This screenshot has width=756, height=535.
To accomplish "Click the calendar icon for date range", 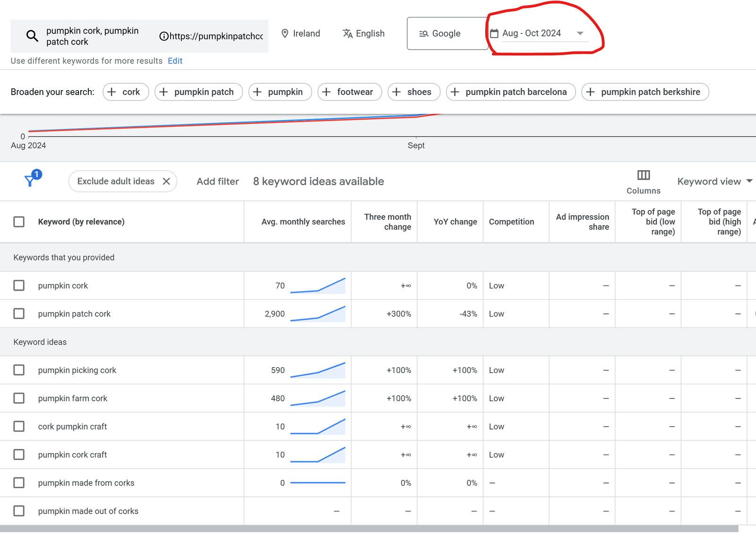I will pos(494,34).
